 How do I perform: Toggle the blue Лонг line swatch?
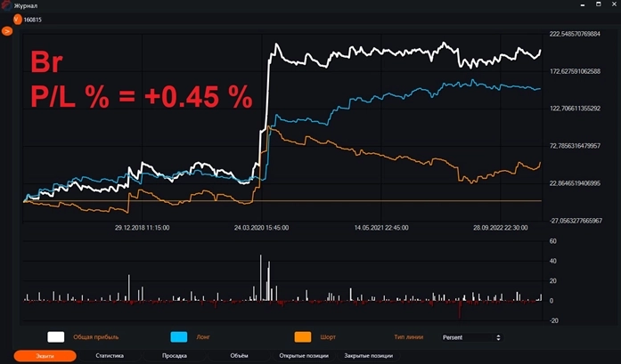178,337
